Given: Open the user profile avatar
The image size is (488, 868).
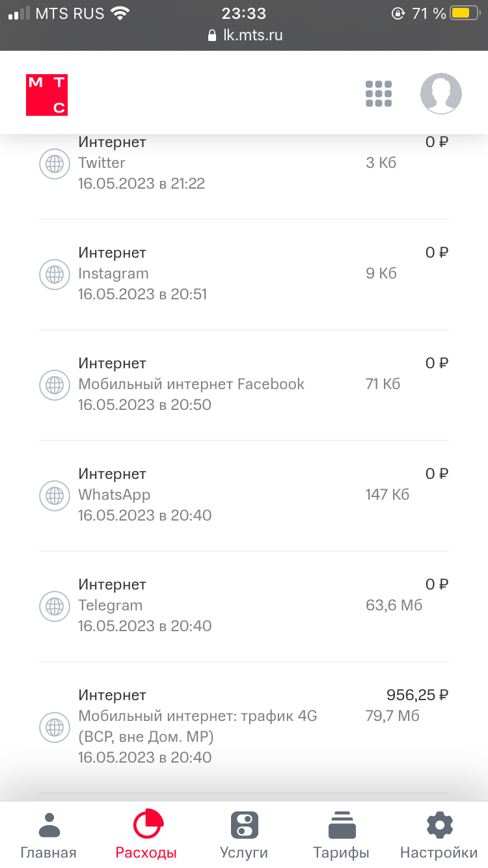Looking at the screenshot, I should 441,94.
